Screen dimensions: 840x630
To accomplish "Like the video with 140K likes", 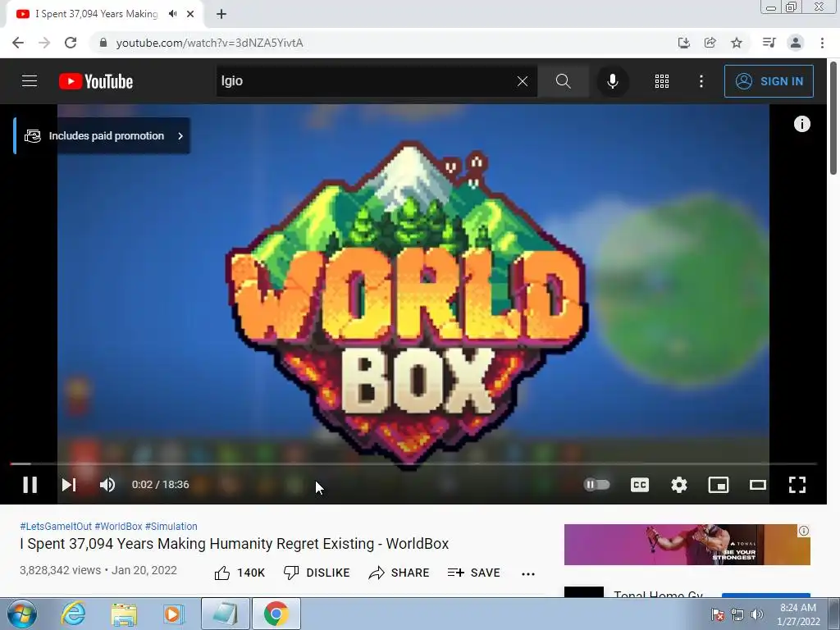I will pyautogui.click(x=240, y=573).
